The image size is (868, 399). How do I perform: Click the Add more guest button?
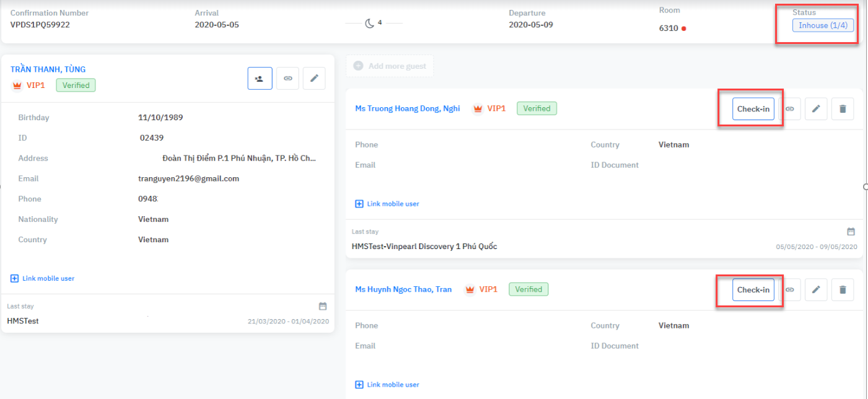click(390, 66)
